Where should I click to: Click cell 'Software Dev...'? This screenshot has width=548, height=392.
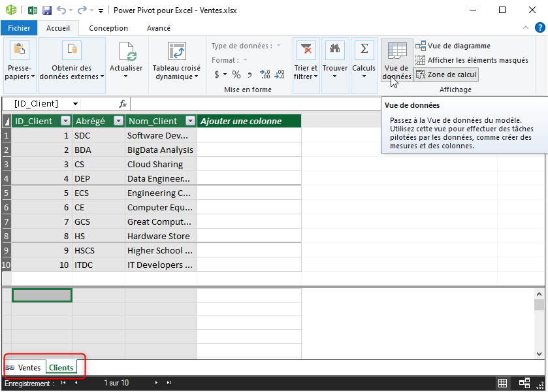pyautogui.click(x=161, y=135)
